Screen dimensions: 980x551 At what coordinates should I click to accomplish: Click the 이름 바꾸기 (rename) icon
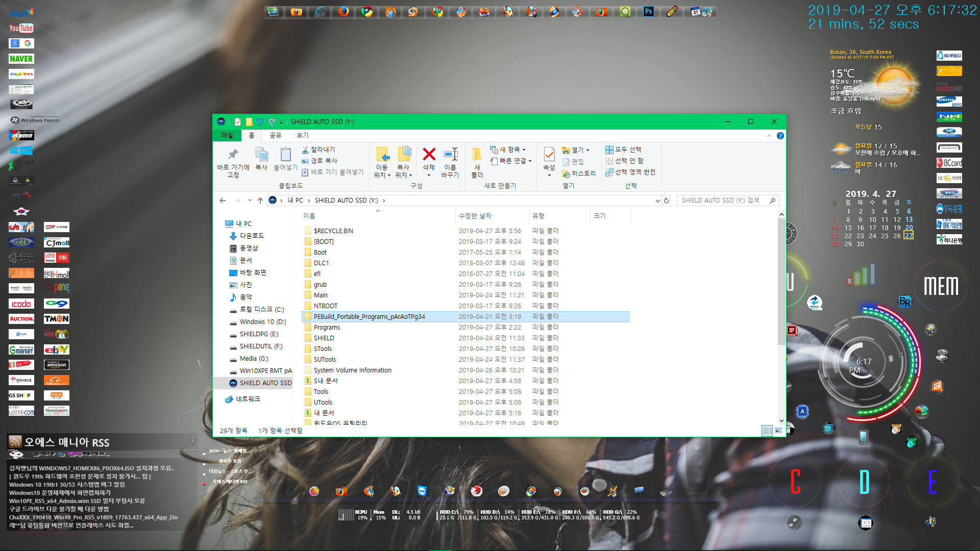450,154
